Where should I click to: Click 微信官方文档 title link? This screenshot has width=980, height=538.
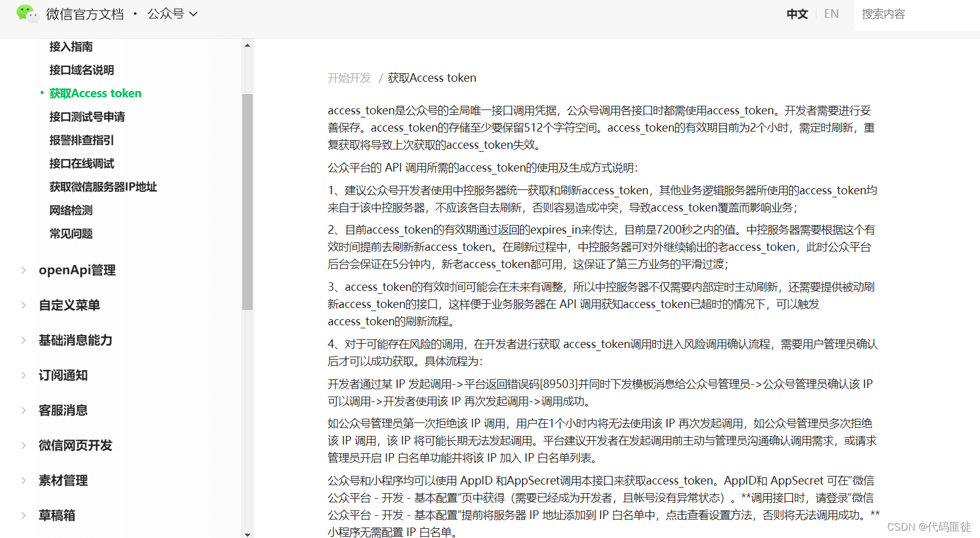pyautogui.click(x=85, y=14)
